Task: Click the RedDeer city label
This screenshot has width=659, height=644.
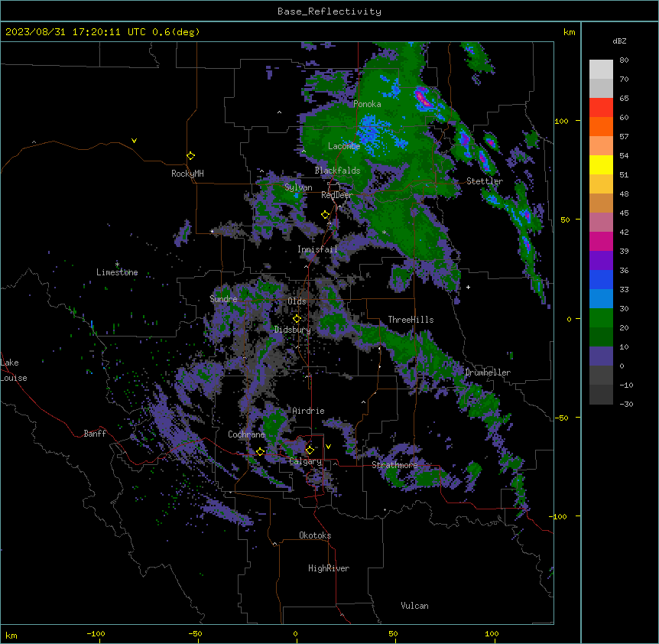Action: 337,195
